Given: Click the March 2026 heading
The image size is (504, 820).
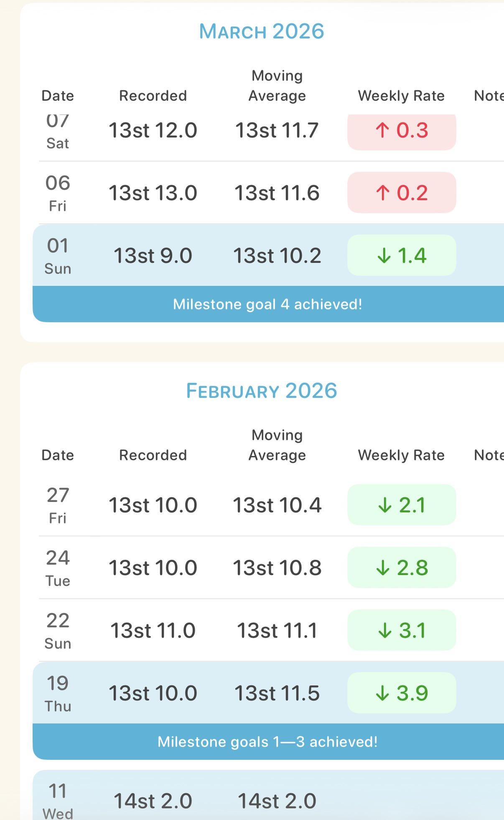Looking at the screenshot, I should 262,31.
